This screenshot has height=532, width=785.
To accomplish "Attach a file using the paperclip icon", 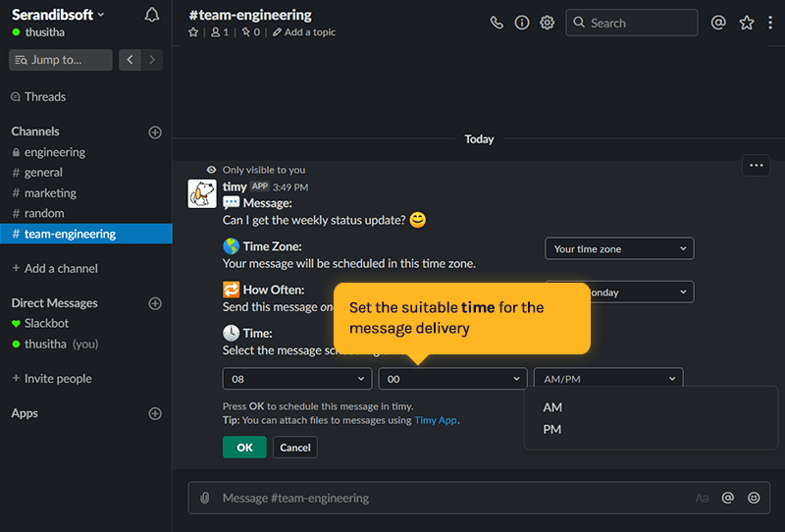I will (x=205, y=498).
